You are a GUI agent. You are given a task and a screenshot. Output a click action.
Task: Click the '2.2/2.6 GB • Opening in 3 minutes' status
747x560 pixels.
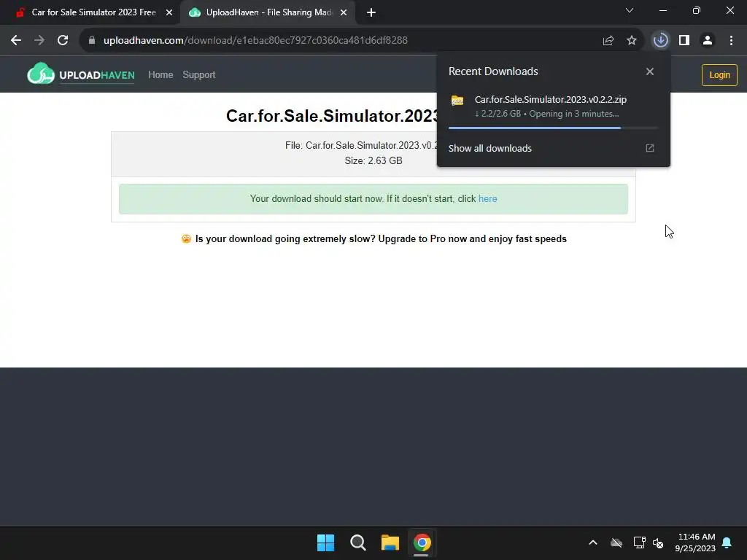click(547, 114)
